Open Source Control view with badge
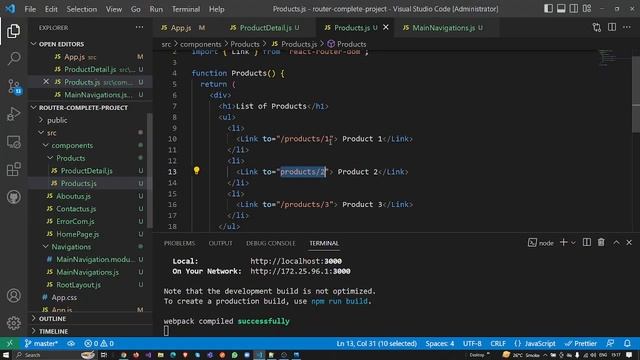Viewport: 640px width, 360px height. tap(14, 87)
